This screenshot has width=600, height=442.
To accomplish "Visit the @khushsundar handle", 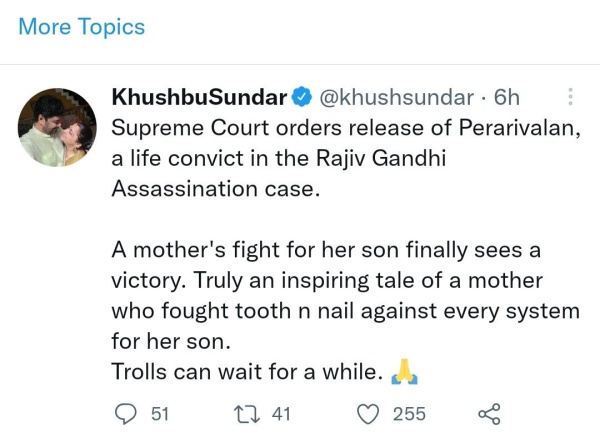I will coord(395,98).
